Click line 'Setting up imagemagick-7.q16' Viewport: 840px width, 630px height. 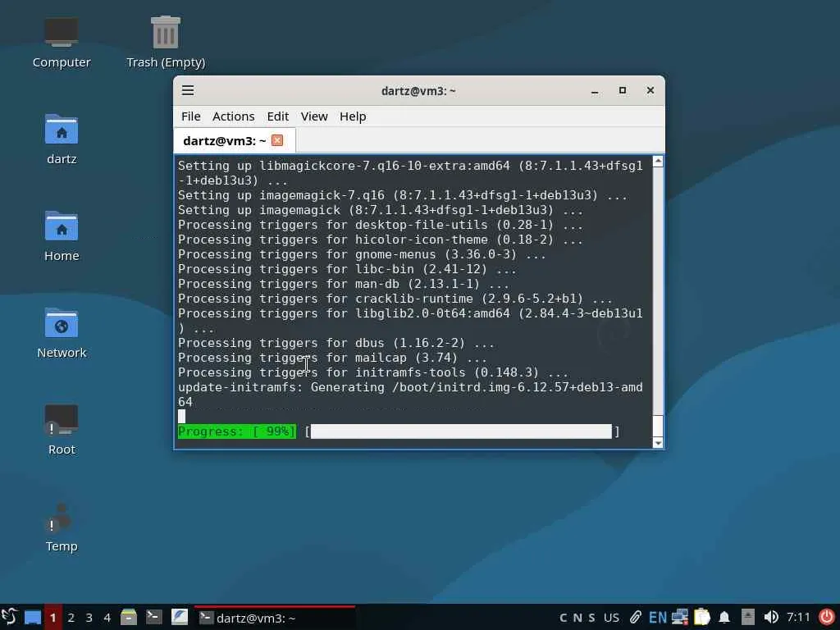tap(402, 195)
